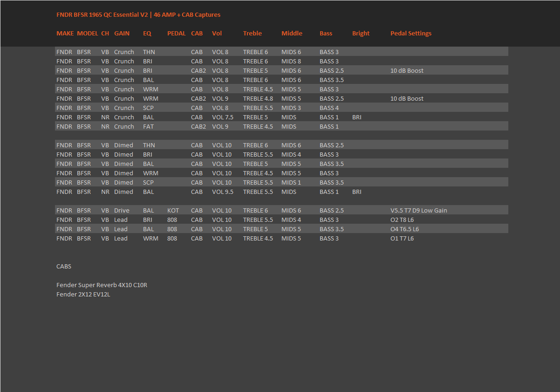Select the page title 'FNDR BFSR 1965 QC Essential V2'
This screenshot has height=392, width=560.
click(x=102, y=14)
